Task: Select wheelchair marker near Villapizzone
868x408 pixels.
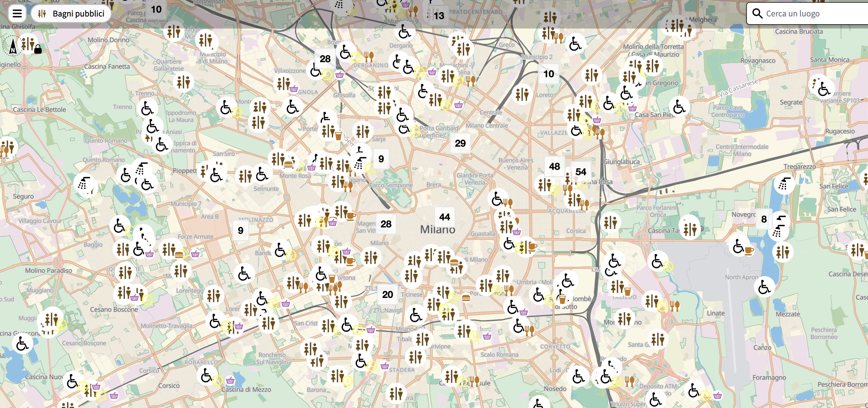Action: point(315,71)
